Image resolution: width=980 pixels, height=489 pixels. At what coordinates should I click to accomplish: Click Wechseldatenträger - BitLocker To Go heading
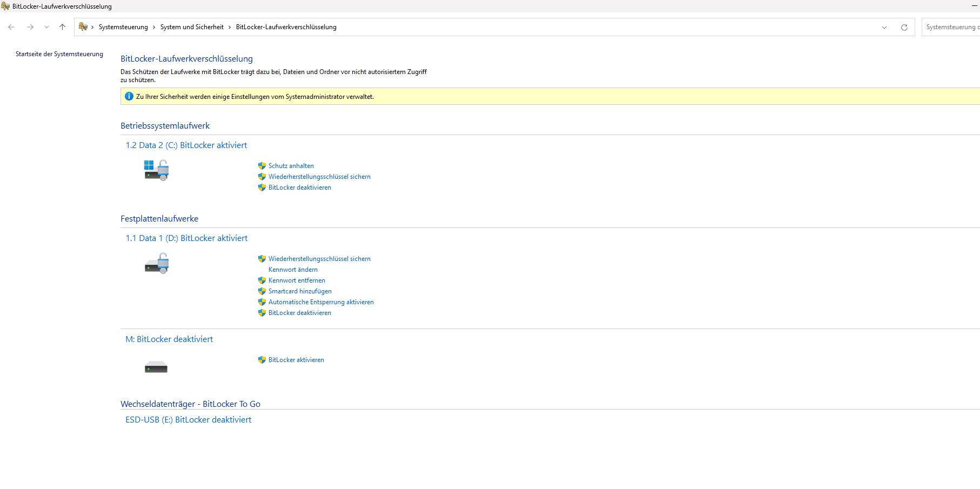[190, 404]
